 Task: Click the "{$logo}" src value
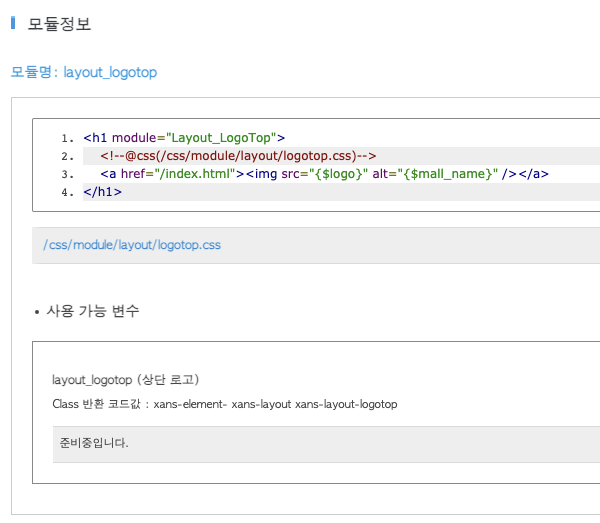[338, 174]
